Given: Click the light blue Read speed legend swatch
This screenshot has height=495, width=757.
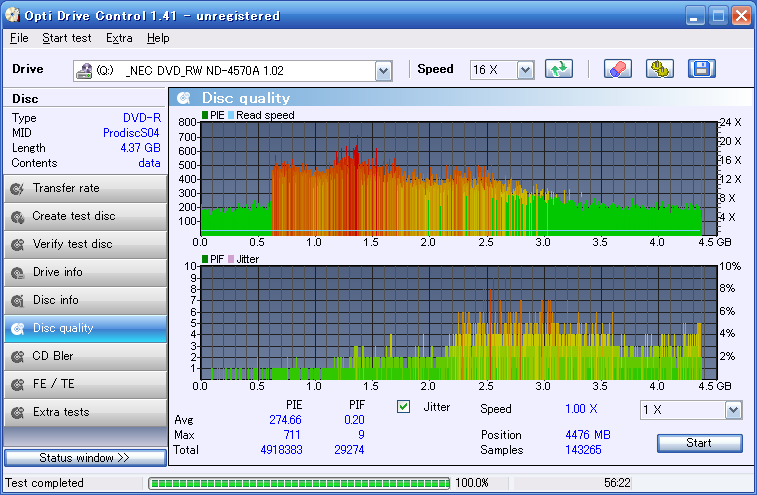Looking at the screenshot, I should pos(231,115).
